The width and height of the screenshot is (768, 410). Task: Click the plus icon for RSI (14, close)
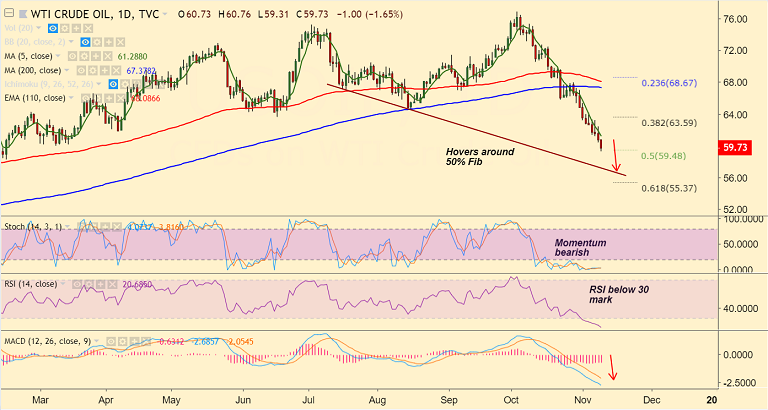100,284
